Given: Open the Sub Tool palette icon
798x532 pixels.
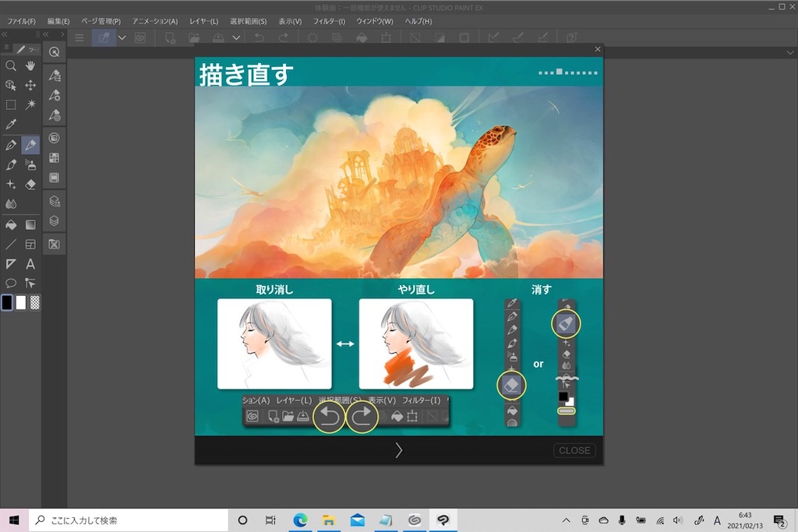Looking at the screenshot, I should click(55, 76).
